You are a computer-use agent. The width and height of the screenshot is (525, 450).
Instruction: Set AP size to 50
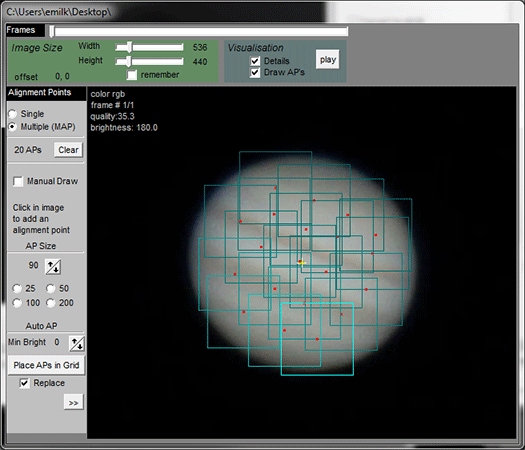point(51,288)
